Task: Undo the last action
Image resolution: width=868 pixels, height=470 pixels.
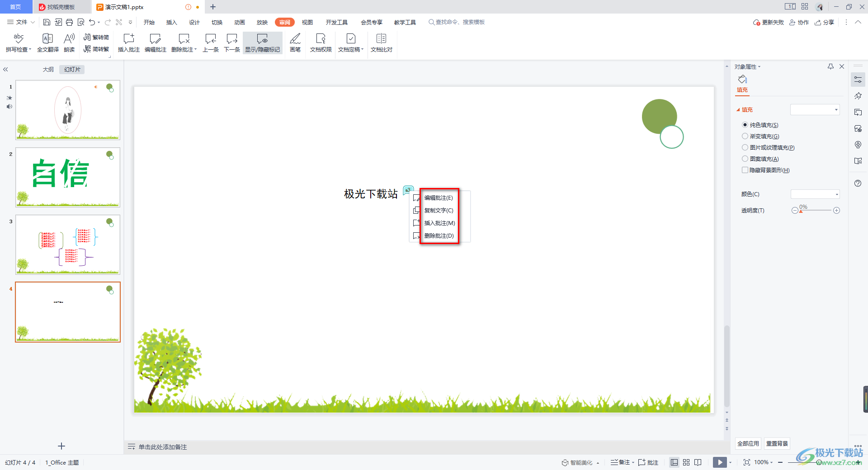Action: point(92,22)
